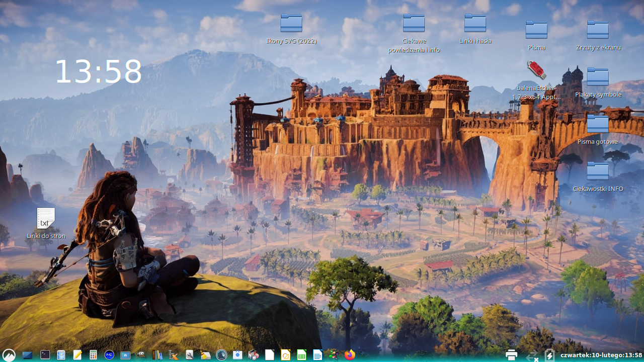Viewport: 644px width, 362px height.
Task: Launch LibreOffice Draw from the panel
Action: point(286,355)
